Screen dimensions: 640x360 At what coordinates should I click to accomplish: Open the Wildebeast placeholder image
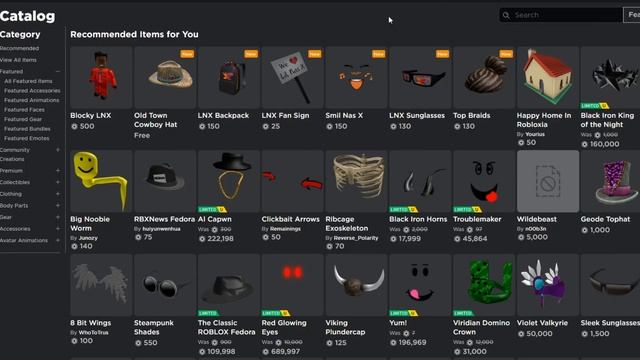pyautogui.click(x=548, y=181)
